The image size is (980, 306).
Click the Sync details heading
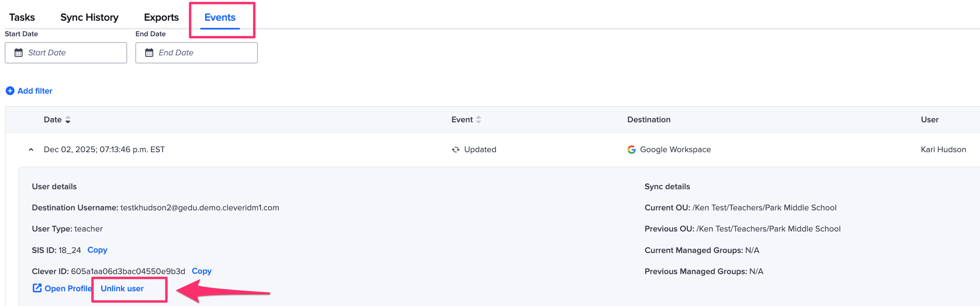pyautogui.click(x=667, y=186)
